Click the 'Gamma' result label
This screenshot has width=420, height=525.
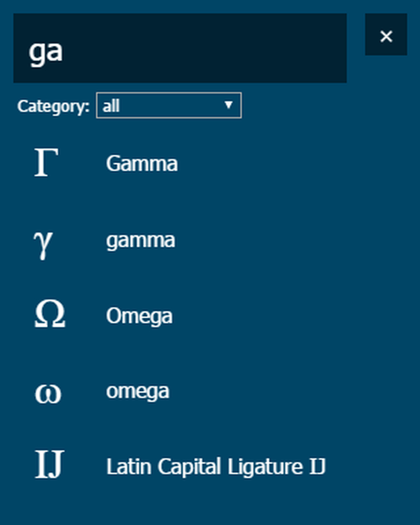(142, 163)
